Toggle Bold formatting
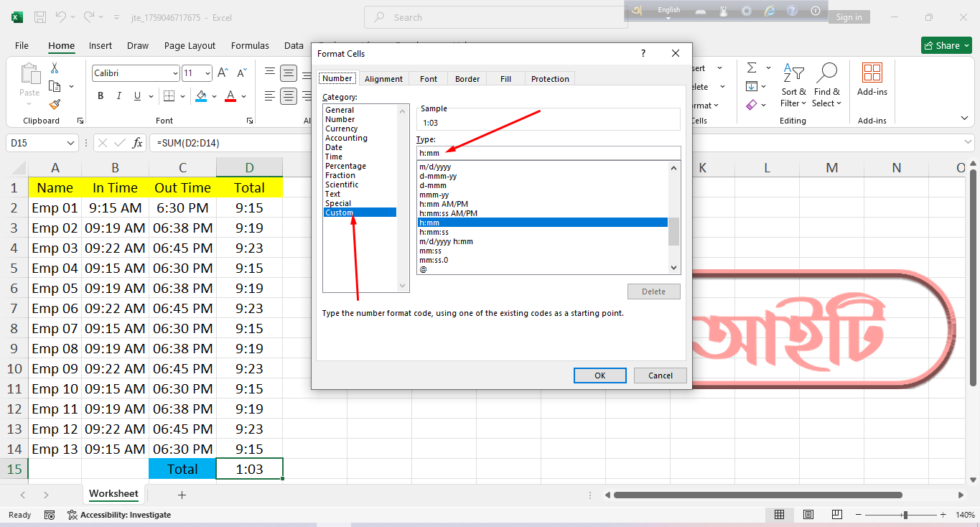The image size is (980, 527). pyautogui.click(x=101, y=96)
